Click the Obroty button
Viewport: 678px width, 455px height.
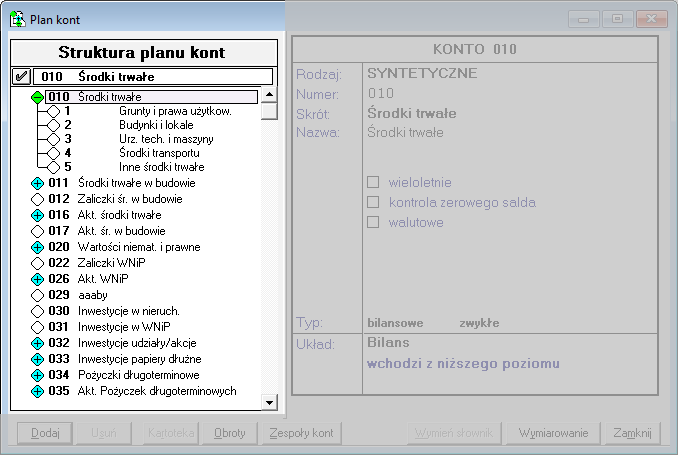click(230, 433)
